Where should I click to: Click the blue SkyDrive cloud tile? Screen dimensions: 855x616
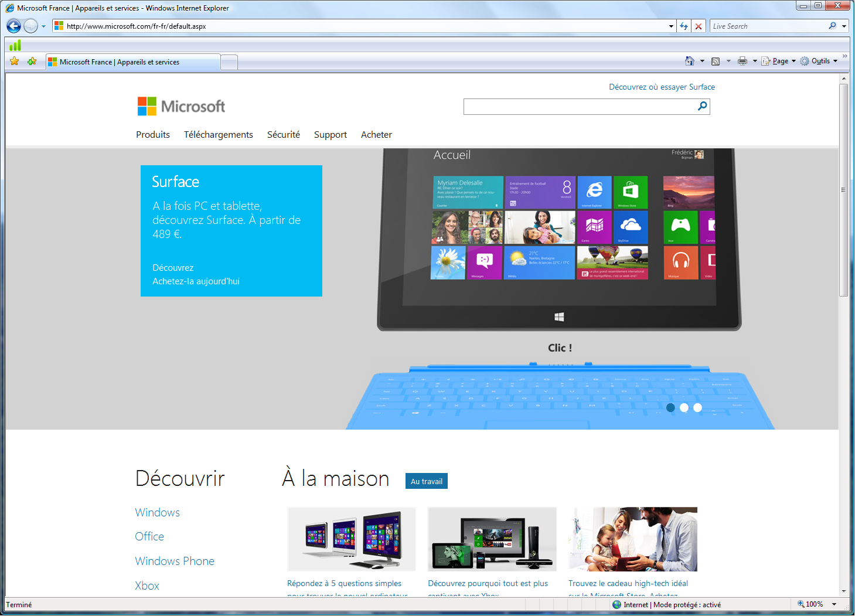[x=631, y=227]
